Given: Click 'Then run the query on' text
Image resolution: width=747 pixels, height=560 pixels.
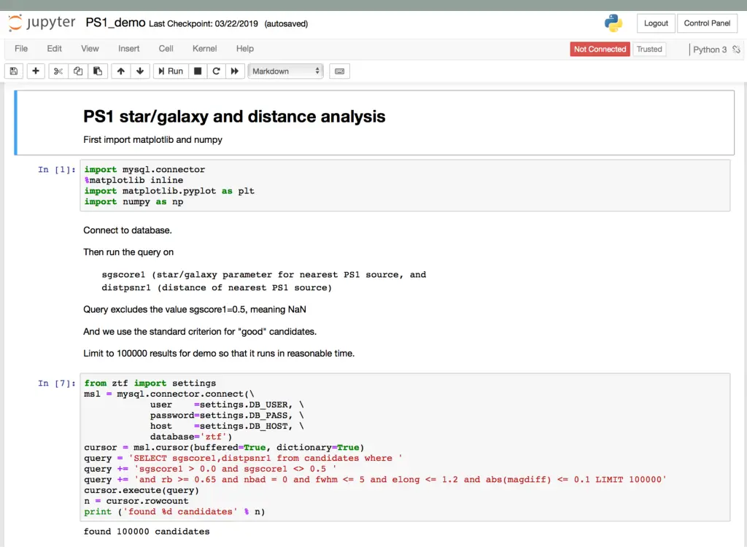Looking at the screenshot, I should pyautogui.click(x=128, y=252).
